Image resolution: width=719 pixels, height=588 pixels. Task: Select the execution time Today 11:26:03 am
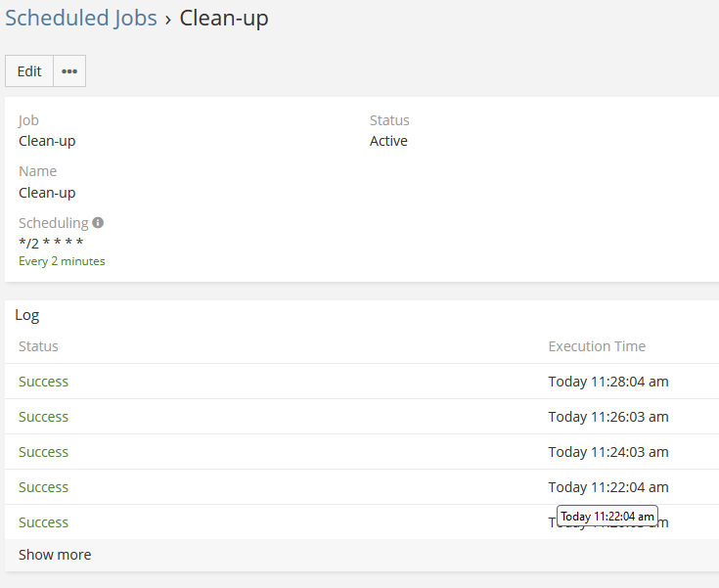pos(607,417)
